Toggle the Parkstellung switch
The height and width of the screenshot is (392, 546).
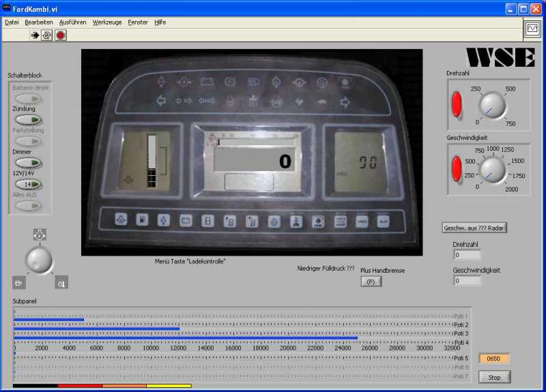[29, 141]
